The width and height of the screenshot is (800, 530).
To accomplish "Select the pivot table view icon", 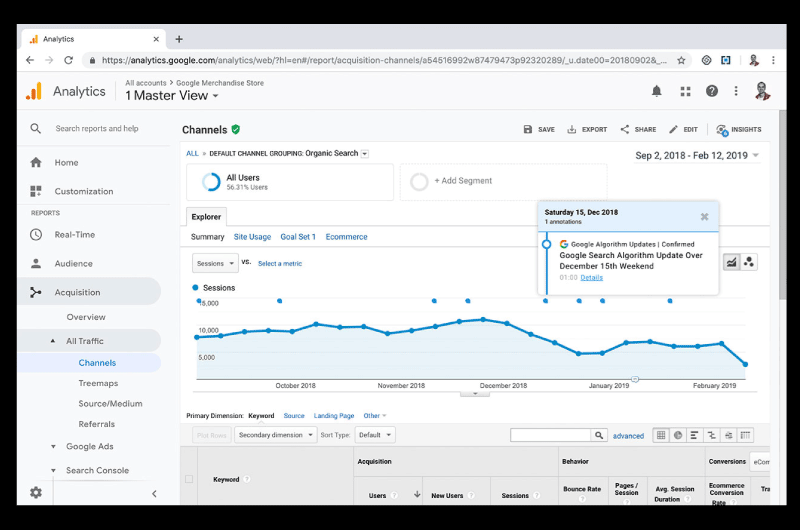I will (x=745, y=435).
